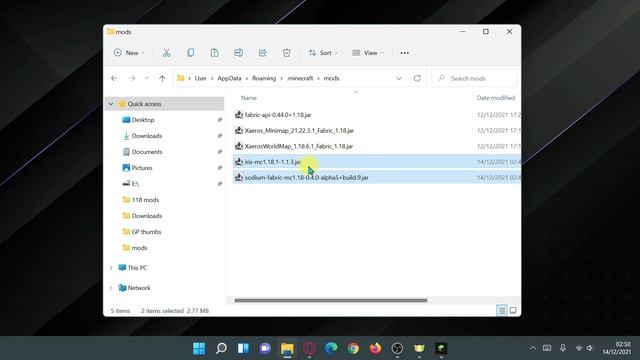Open Widgets from taskbar
The image size is (640, 360).
coord(243,348)
